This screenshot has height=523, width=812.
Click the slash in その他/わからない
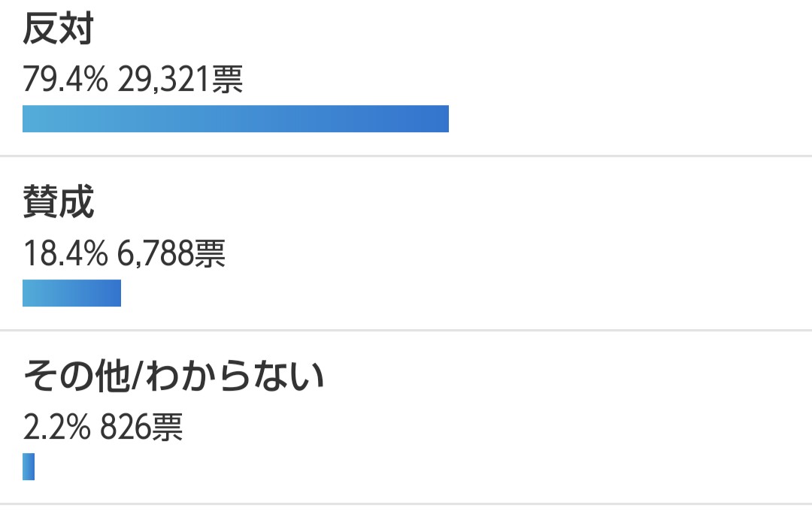pos(138,376)
